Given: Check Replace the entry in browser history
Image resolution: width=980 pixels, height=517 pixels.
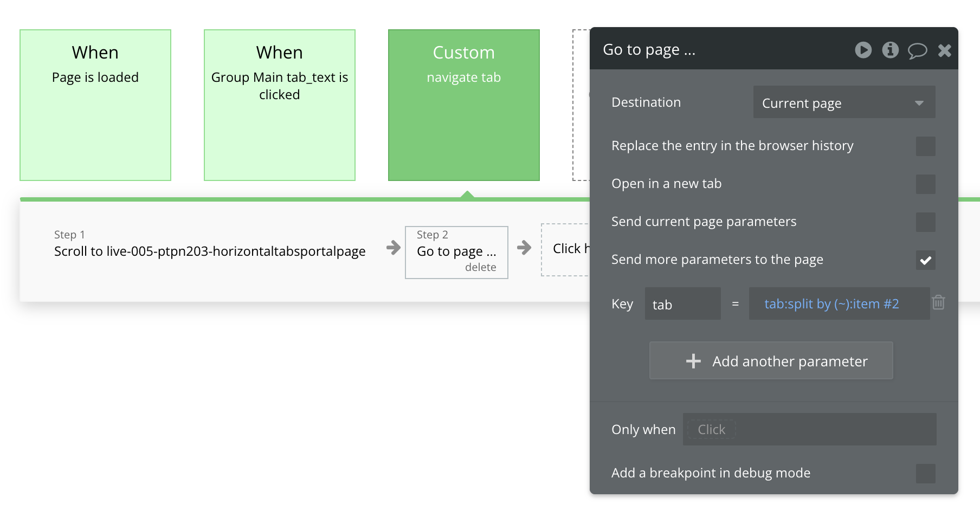Looking at the screenshot, I should click(x=925, y=146).
